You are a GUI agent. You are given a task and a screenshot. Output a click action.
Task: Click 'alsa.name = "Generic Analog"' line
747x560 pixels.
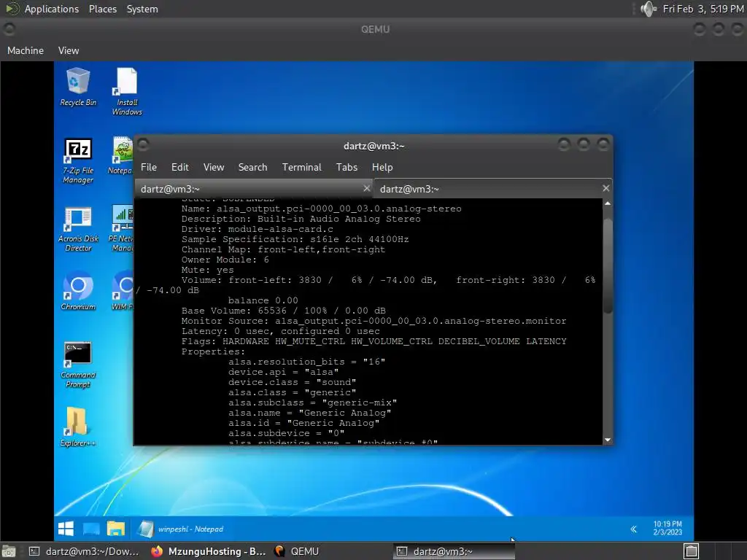tap(309, 413)
